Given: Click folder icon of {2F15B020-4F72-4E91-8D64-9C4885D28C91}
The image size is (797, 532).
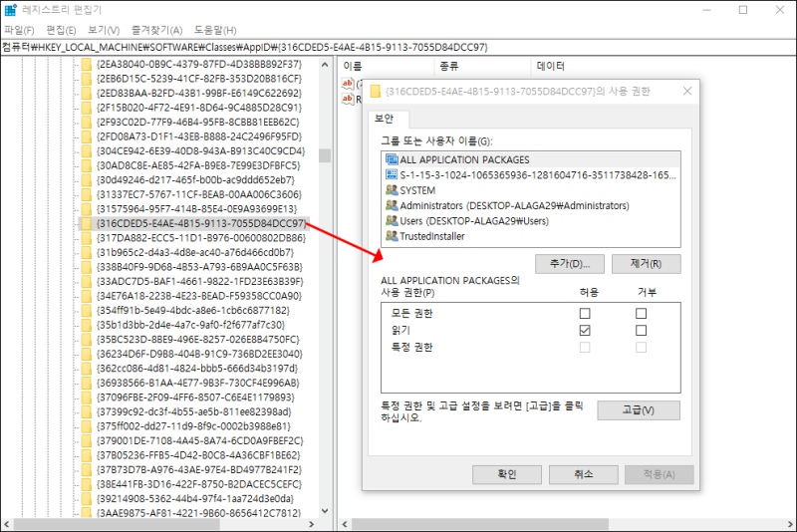Looking at the screenshot, I should tap(87, 108).
